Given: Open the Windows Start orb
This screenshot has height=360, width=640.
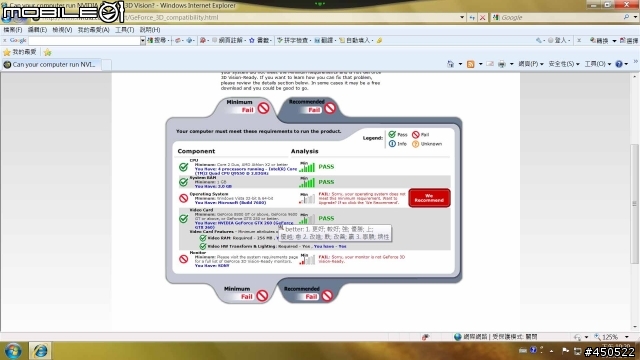Looking at the screenshot, I should point(13,351).
